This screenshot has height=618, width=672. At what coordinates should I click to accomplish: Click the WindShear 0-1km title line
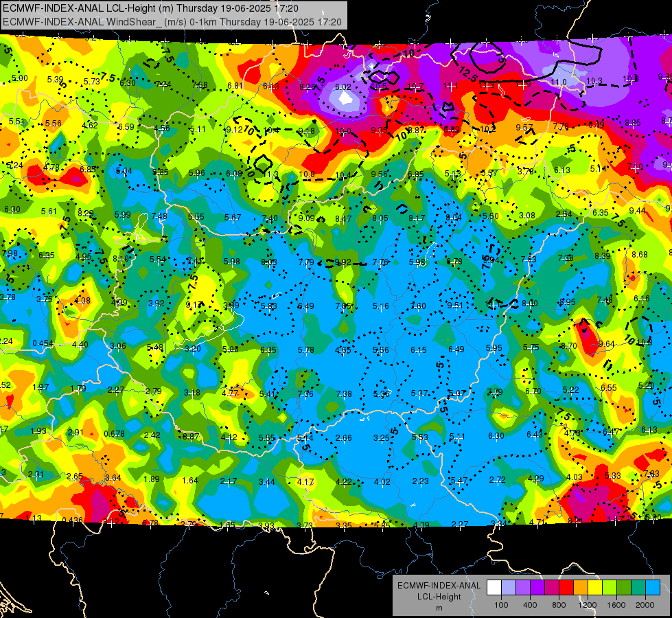point(172,22)
